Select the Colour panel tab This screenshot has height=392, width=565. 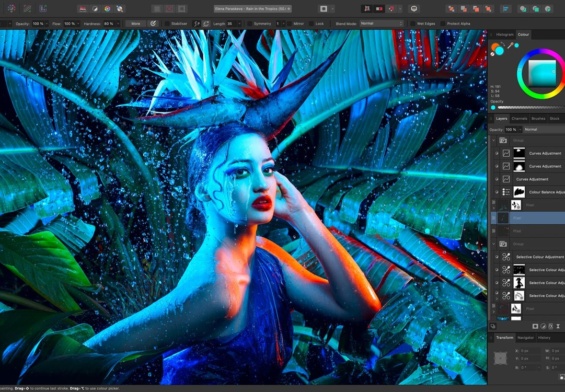[523, 35]
